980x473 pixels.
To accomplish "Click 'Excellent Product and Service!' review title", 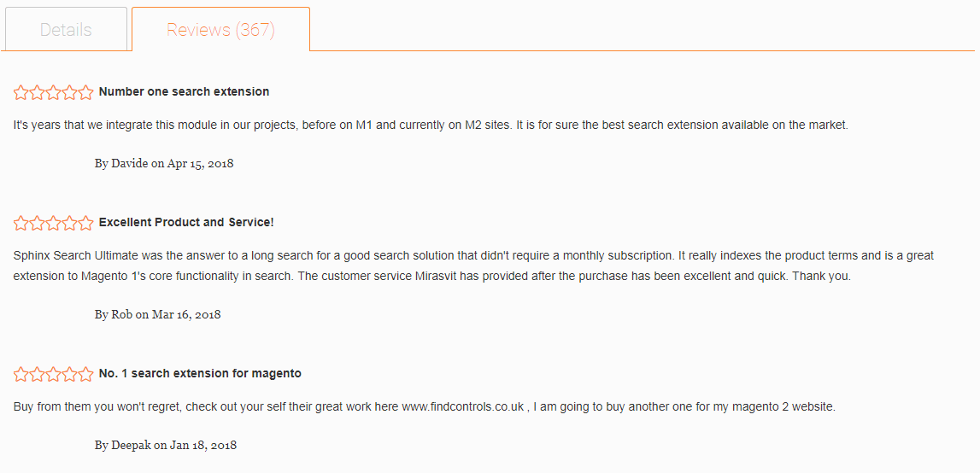I will point(186,222).
